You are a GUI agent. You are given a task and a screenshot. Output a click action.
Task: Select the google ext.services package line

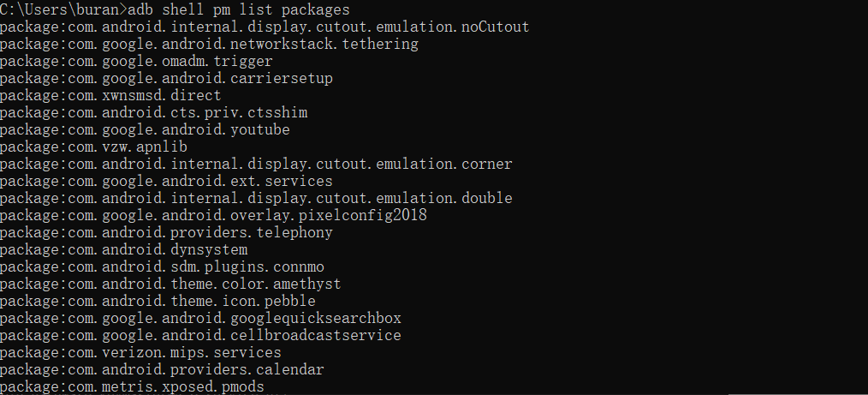(167, 182)
